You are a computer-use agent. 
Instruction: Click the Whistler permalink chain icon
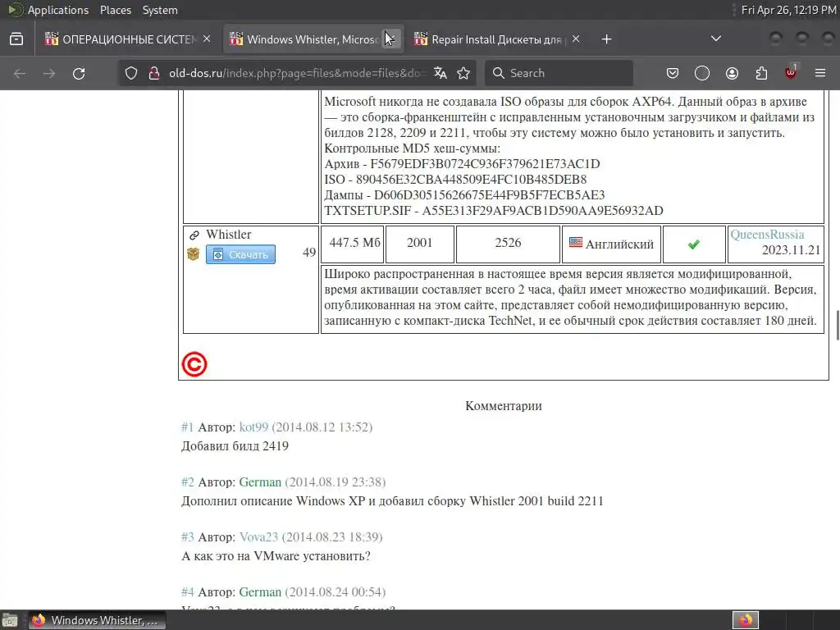(194, 235)
